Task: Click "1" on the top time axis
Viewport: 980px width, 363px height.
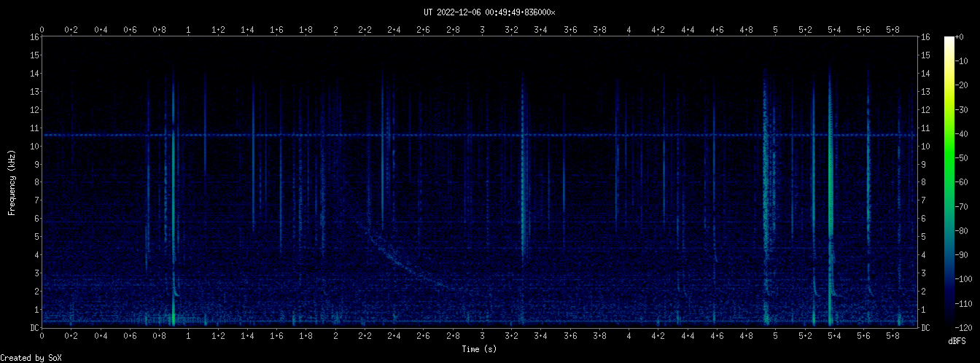Action: 189,30
